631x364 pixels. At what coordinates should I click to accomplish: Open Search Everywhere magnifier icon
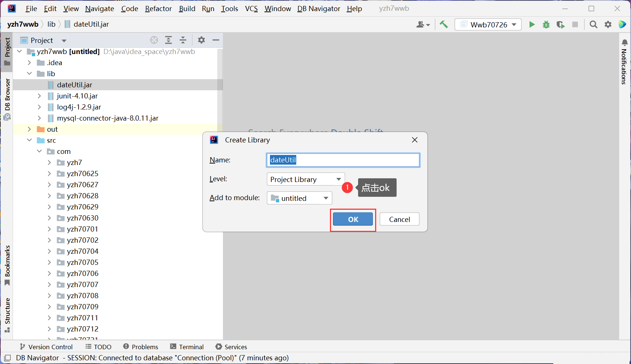click(593, 24)
